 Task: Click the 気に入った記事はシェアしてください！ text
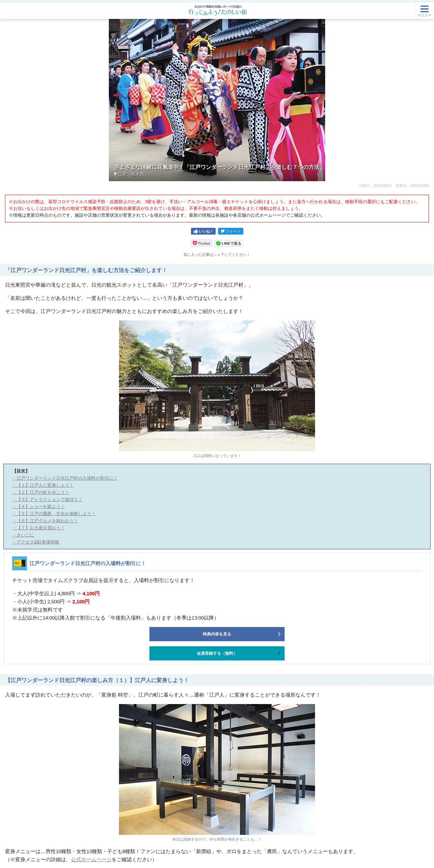click(217, 255)
